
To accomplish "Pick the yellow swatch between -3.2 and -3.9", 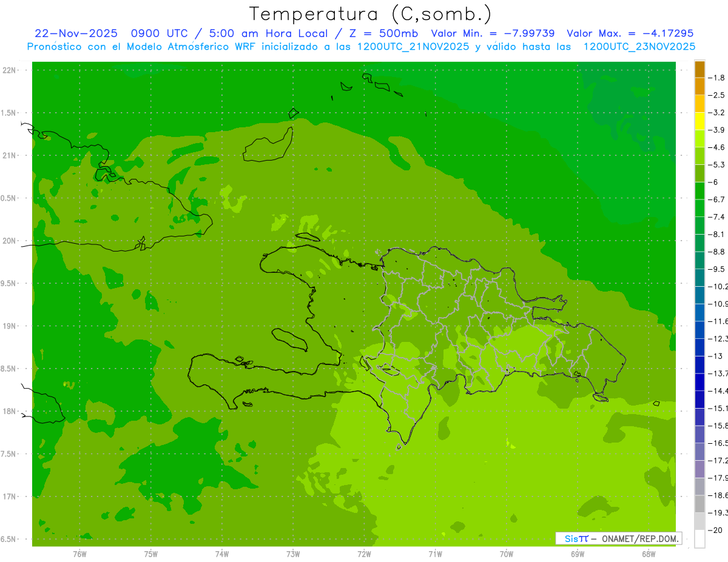I will (x=699, y=121).
